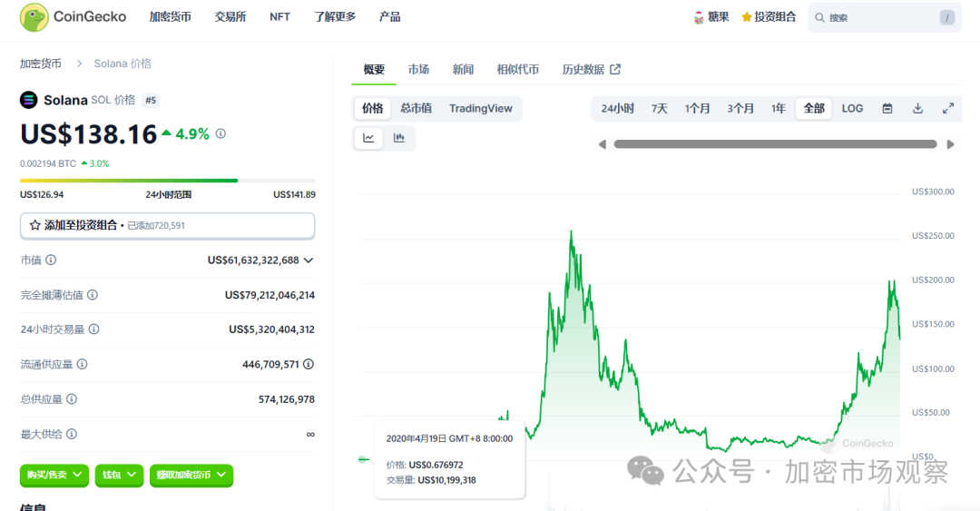This screenshot has height=511, width=980.
Task: Select the 1年 time range
Action: 779,108
